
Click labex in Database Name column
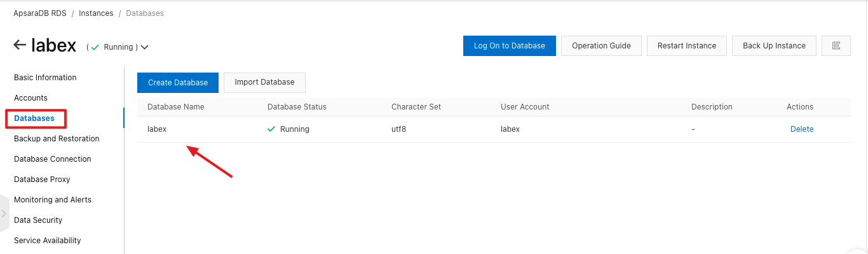(x=157, y=129)
